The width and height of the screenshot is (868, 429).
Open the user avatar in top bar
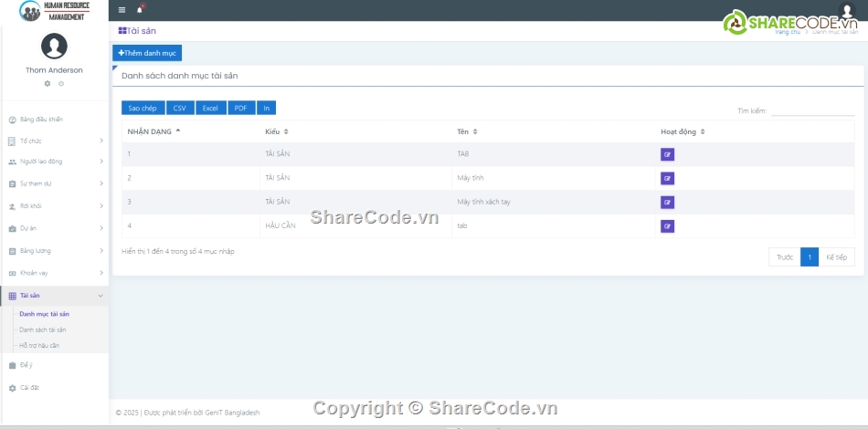[x=847, y=11]
